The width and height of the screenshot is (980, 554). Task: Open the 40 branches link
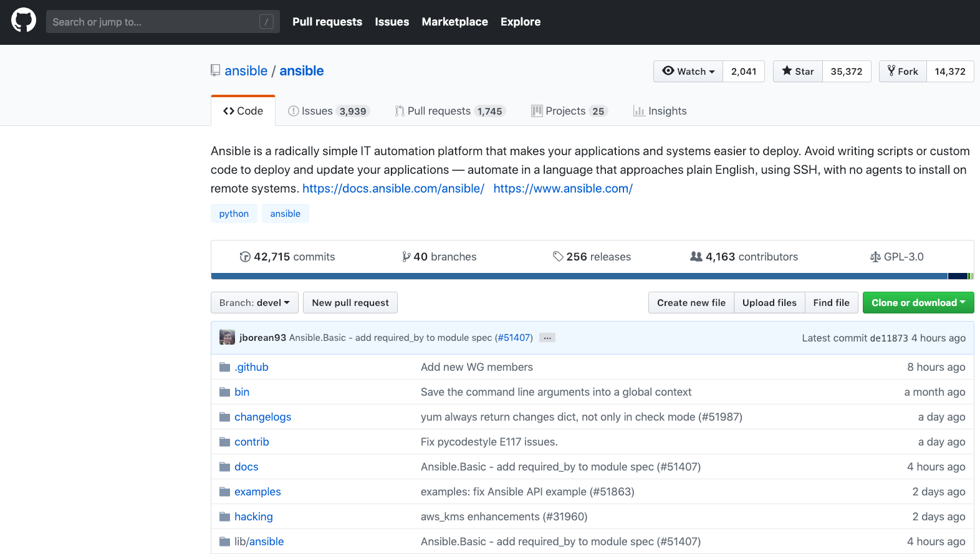coord(440,257)
